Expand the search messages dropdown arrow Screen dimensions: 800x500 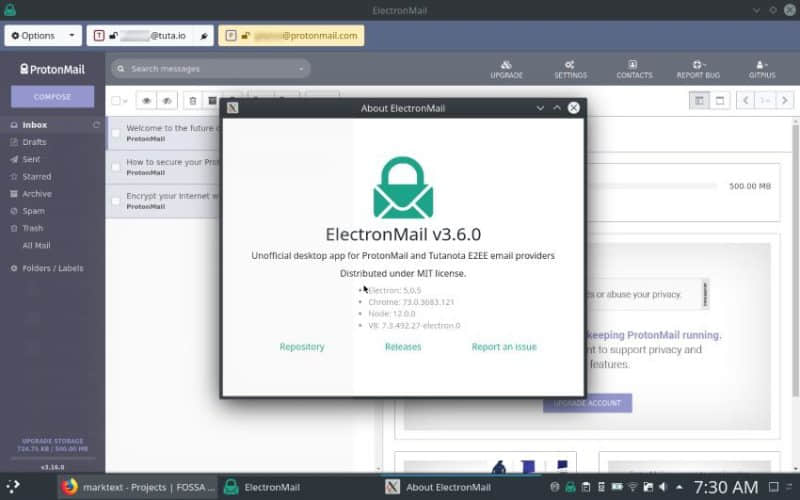point(301,69)
